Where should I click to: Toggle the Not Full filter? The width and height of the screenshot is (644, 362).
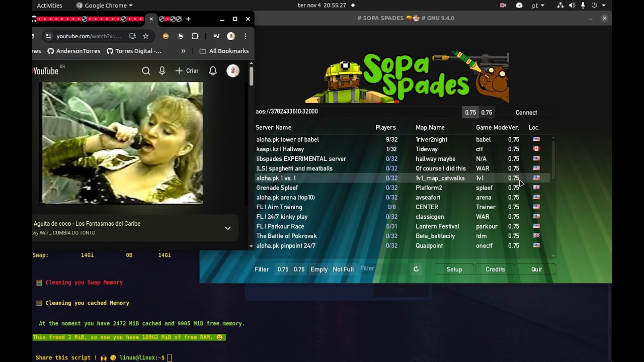coord(343,269)
